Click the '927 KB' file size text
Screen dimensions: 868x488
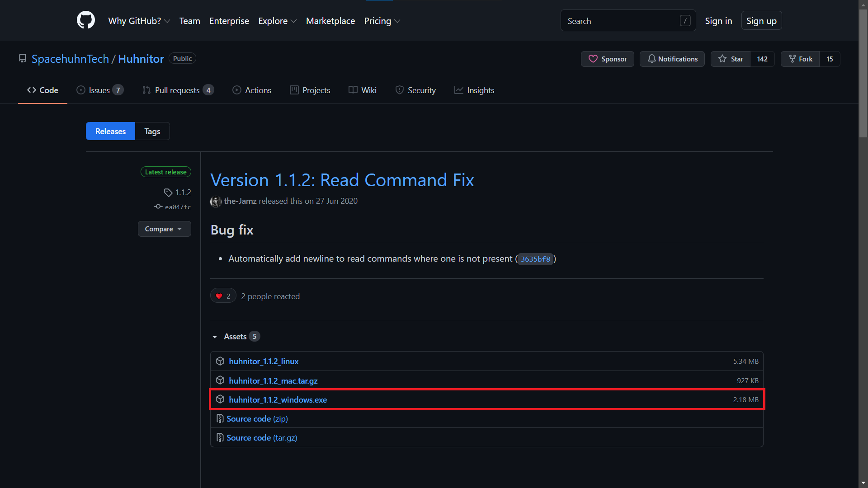748,380
